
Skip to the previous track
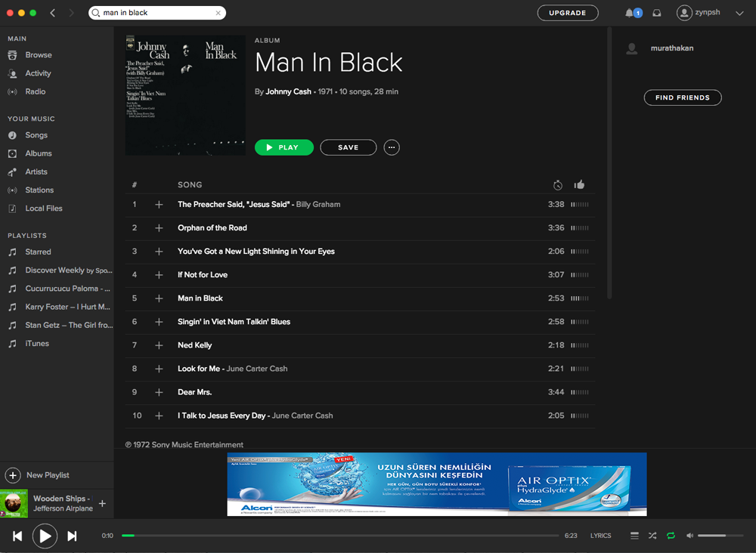tap(17, 536)
